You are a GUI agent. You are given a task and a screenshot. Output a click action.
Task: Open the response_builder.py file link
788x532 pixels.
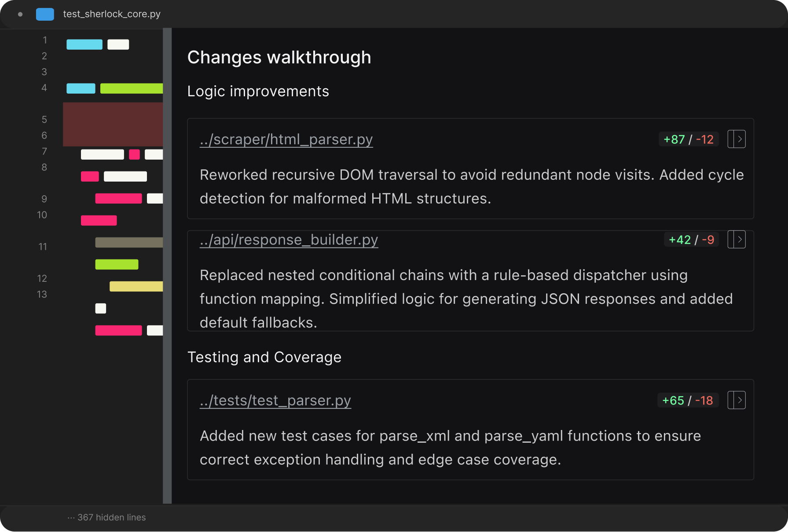(x=289, y=240)
